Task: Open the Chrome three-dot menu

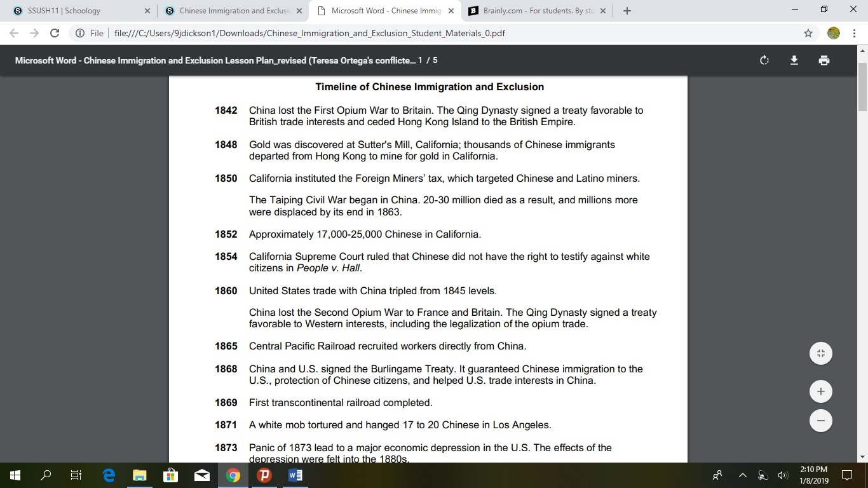Action: (854, 33)
